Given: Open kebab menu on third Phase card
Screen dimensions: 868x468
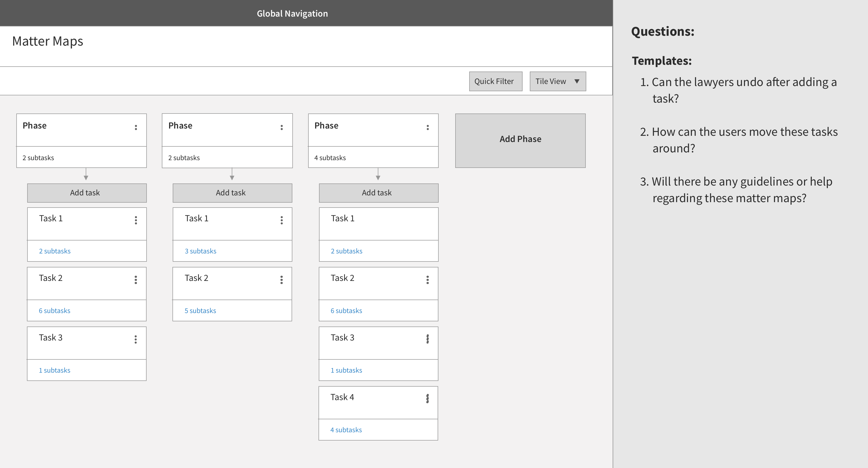Looking at the screenshot, I should 428,127.
